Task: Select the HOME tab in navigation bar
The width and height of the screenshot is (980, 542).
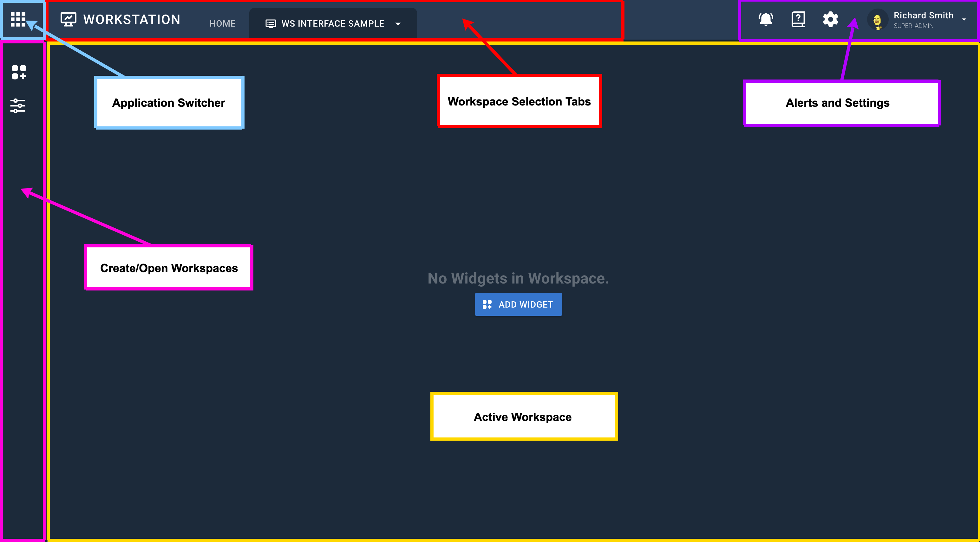Action: tap(222, 23)
